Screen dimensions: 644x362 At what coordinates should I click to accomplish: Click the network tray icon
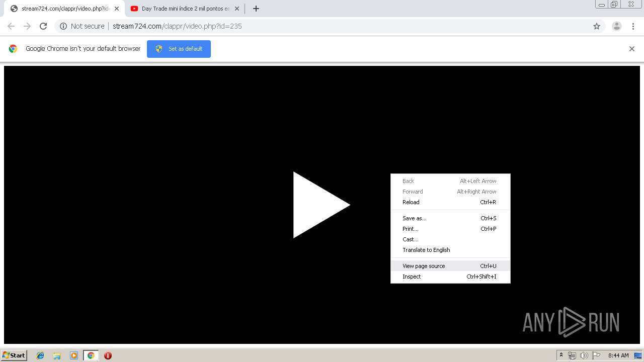[x=572, y=355]
